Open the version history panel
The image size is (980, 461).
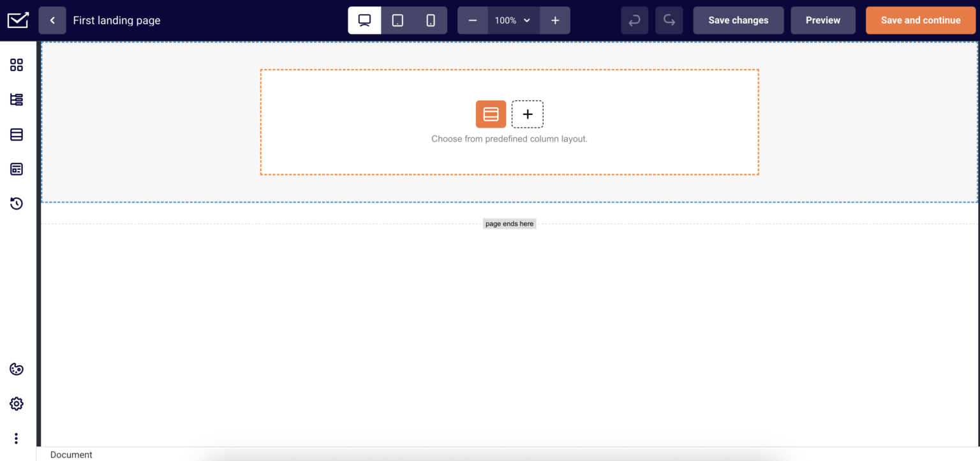click(x=16, y=203)
